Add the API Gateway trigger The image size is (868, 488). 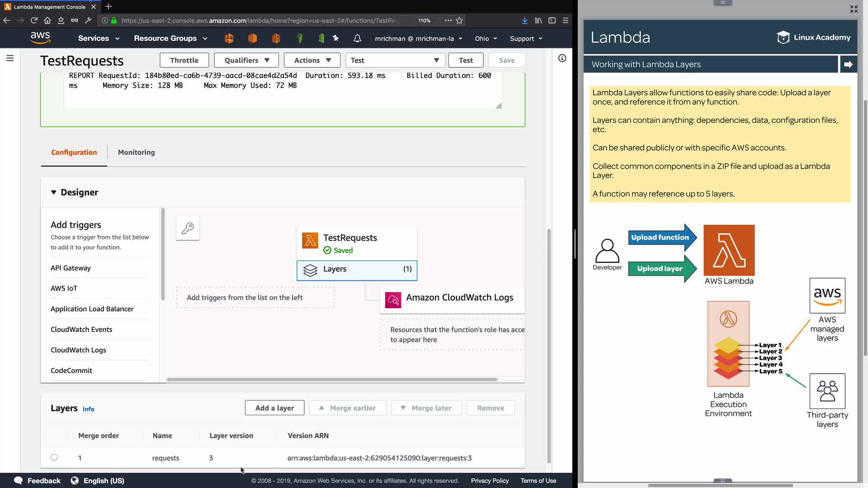coord(71,268)
